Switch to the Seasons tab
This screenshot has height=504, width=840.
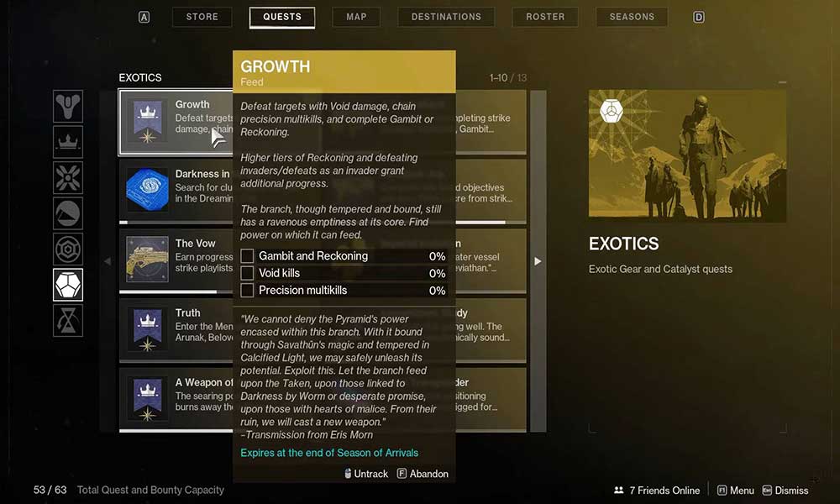pos(633,17)
